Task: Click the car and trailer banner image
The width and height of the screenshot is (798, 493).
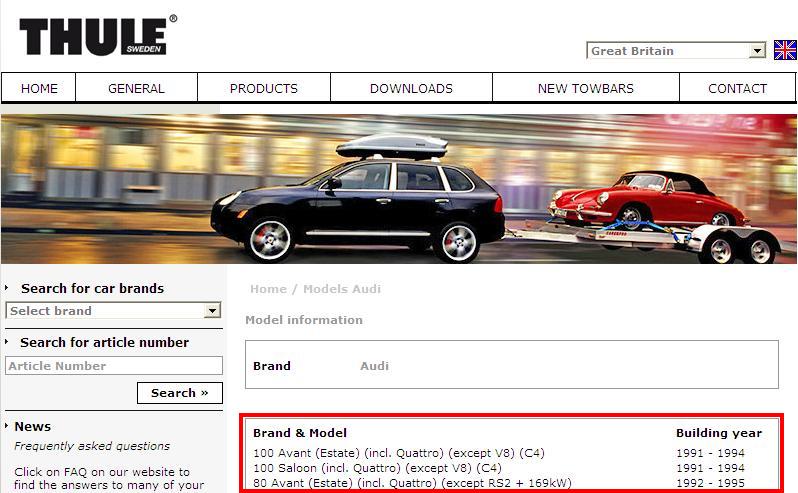Action: point(400,189)
